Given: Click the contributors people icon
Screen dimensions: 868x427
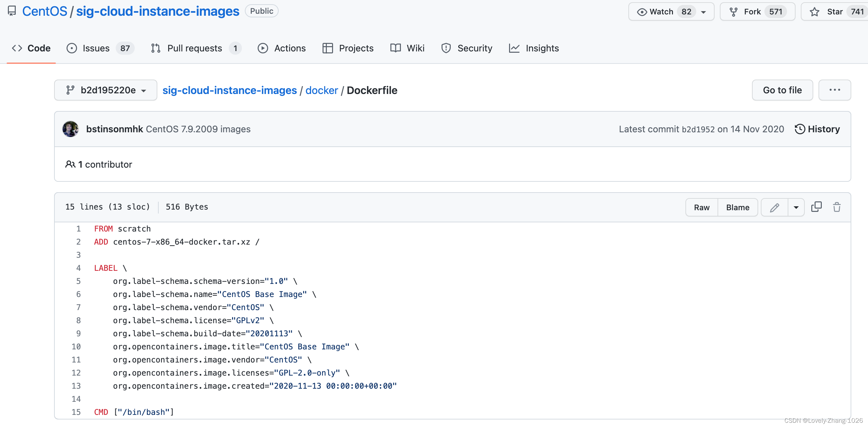Looking at the screenshot, I should (70, 164).
